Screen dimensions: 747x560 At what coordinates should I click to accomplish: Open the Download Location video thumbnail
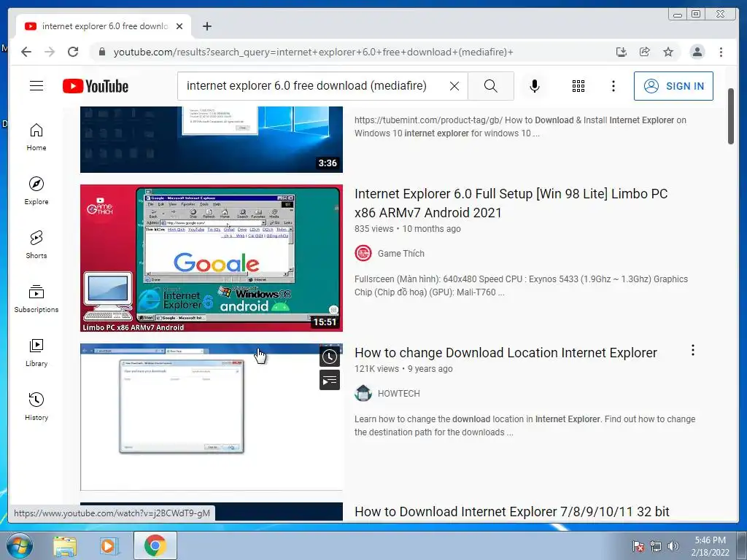[x=212, y=416]
